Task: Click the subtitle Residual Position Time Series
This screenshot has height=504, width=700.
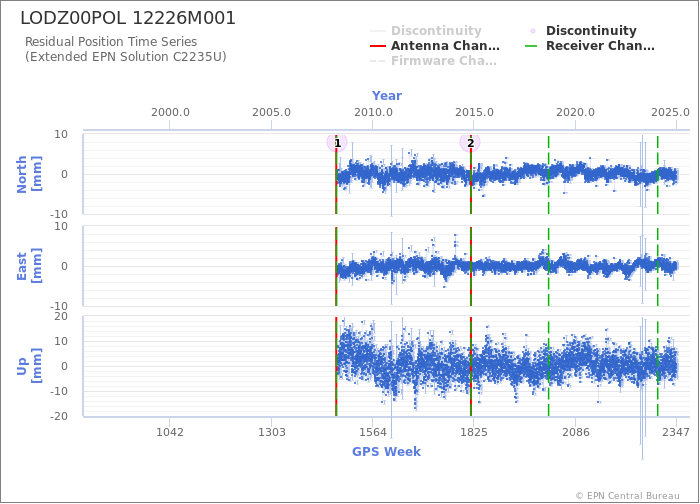Action: (x=111, y=42)
